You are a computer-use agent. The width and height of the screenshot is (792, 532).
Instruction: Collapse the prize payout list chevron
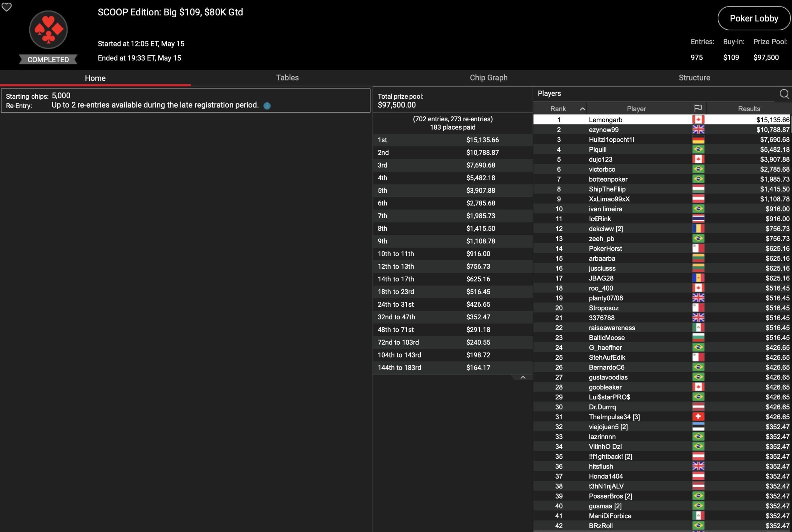pos(523,378)
